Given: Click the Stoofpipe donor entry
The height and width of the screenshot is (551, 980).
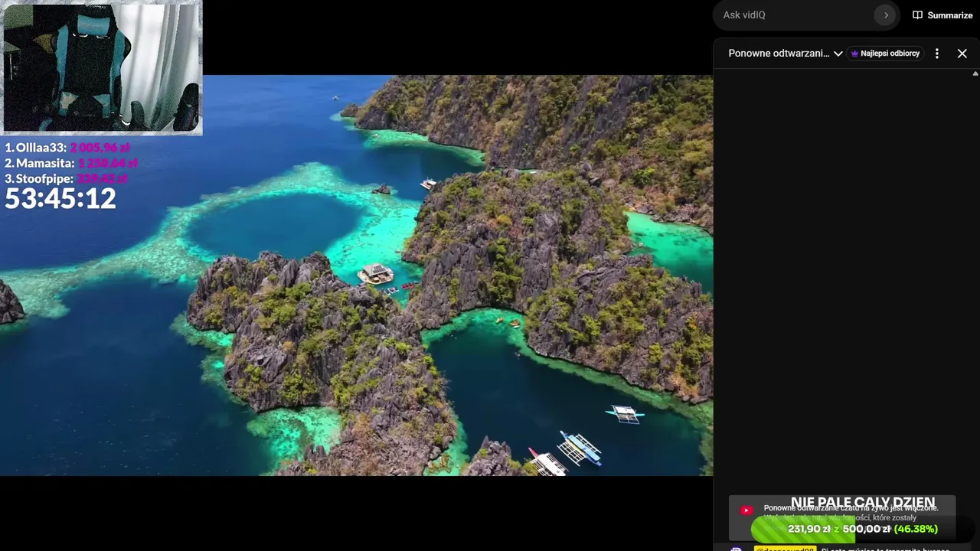Looking at the screenshot, I should 67,178.
